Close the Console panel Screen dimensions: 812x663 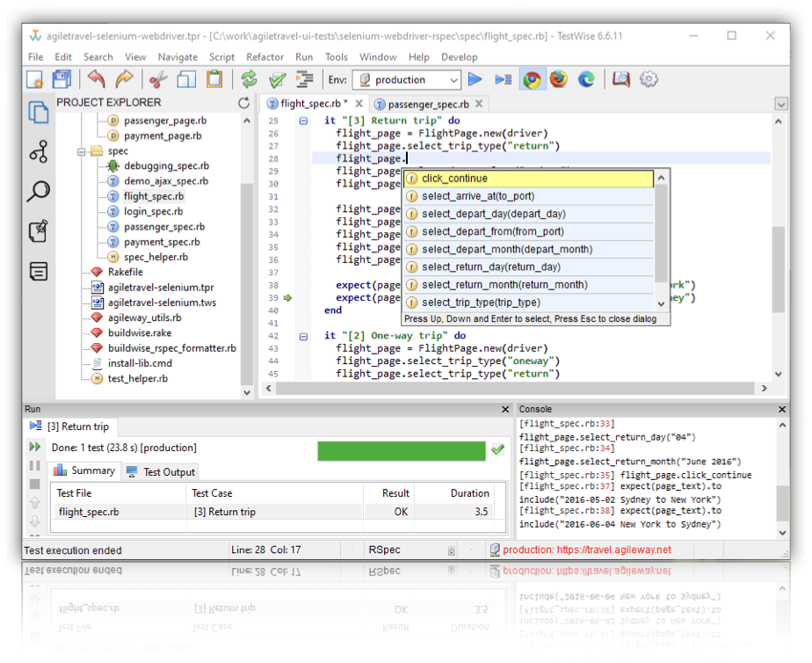click(x=782, y=409)
